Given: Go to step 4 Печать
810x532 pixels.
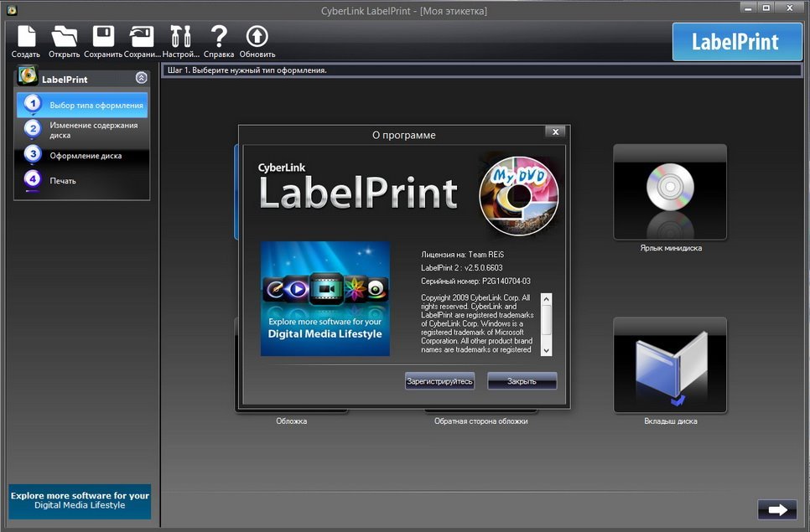Looking at the screenshot, I should pos(82,181).
